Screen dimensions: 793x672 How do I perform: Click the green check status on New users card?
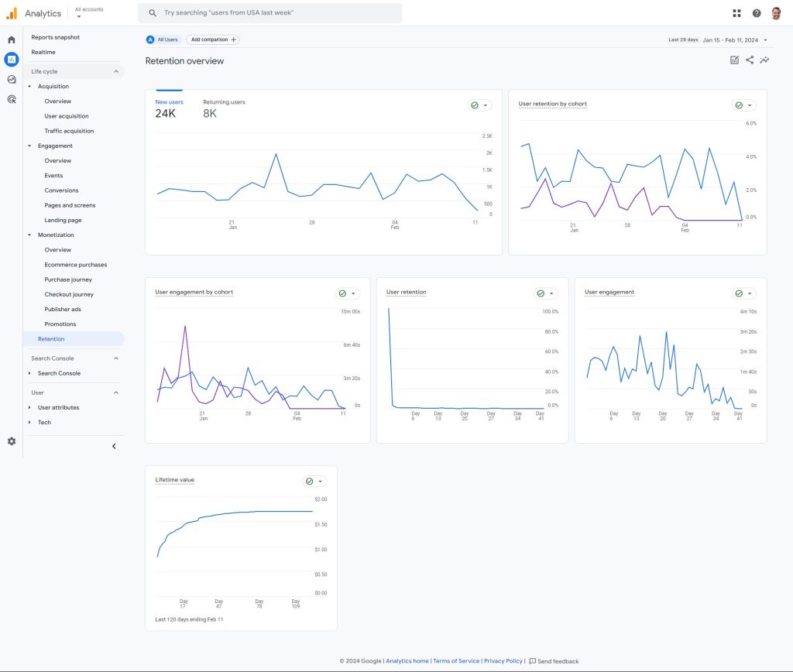[475, 105]
